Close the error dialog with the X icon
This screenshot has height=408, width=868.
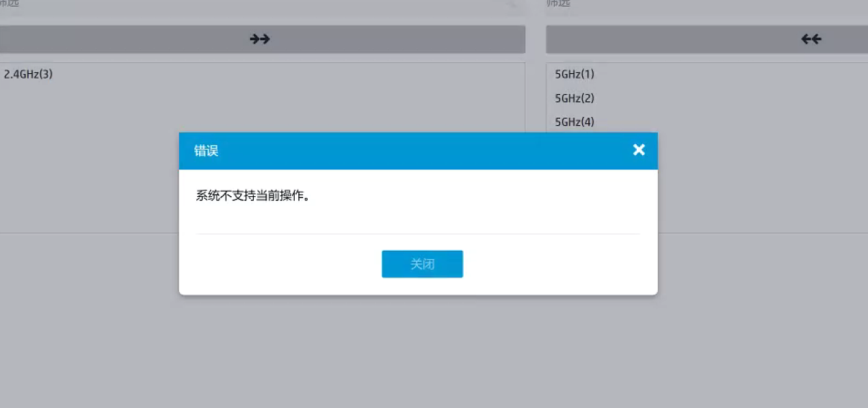pos(639,150)
